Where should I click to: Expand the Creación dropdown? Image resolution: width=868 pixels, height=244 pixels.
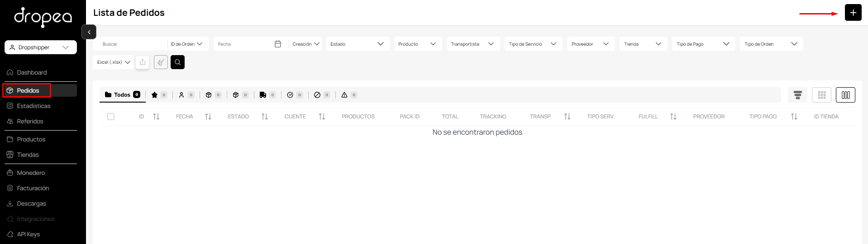point(305,44)
